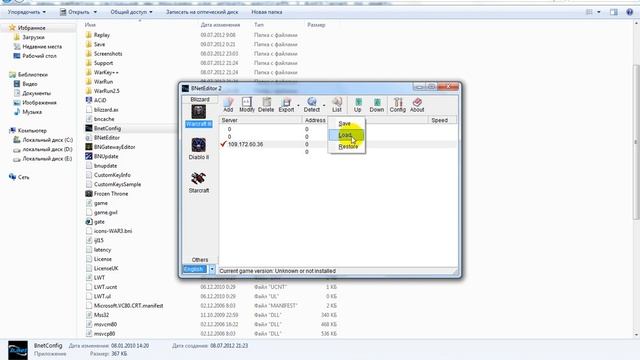
Task: Open Рабочий стол in navigation pane
Action: click(39, 56)
